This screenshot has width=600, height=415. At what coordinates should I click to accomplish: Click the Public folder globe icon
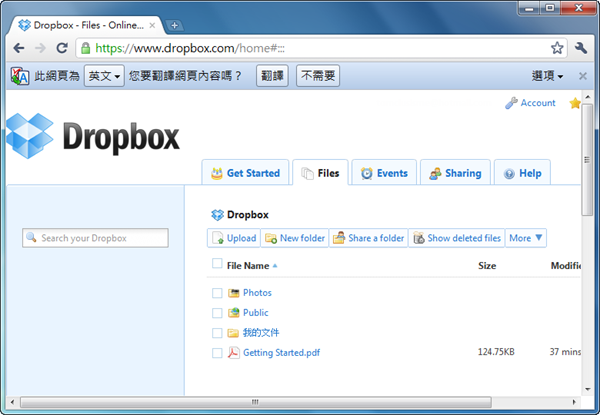(x=233, y=313)
